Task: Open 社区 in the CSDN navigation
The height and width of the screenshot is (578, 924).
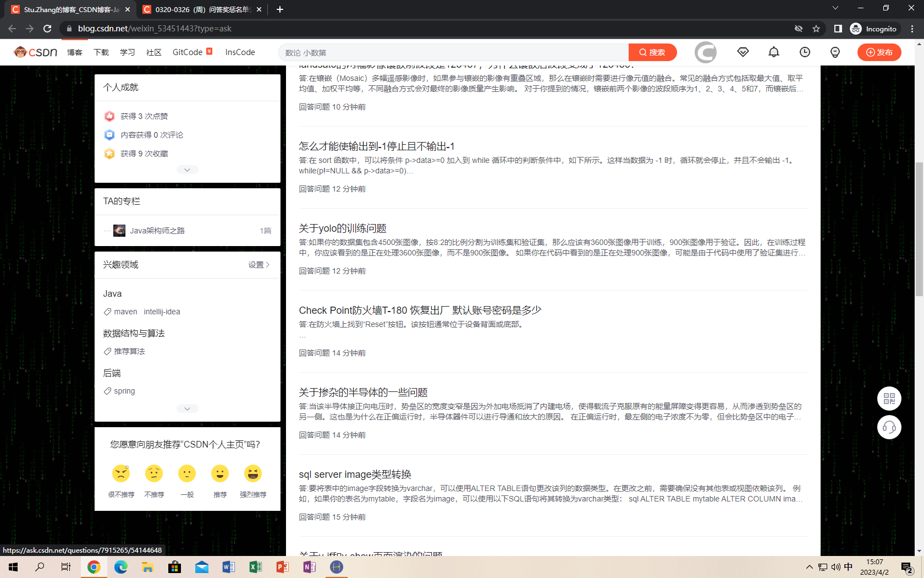Action: coord(154,52)
